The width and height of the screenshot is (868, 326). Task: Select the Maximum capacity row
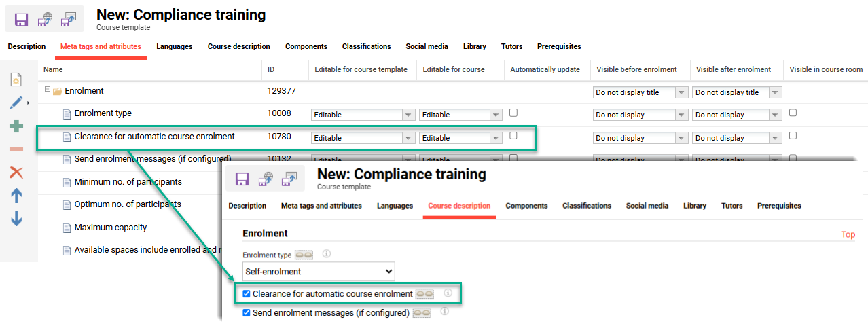pyautogui.click(x=110, y=228)
